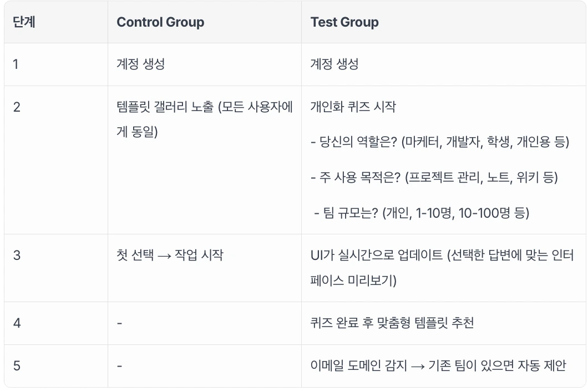
Task: Select the Control Group column header
Action: coord(160,22)
